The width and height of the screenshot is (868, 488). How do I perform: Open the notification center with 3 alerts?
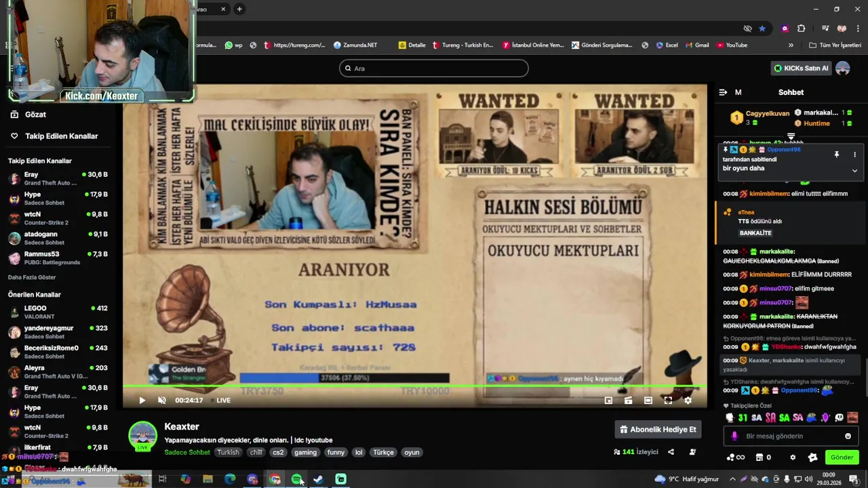[x=854, y=479]
